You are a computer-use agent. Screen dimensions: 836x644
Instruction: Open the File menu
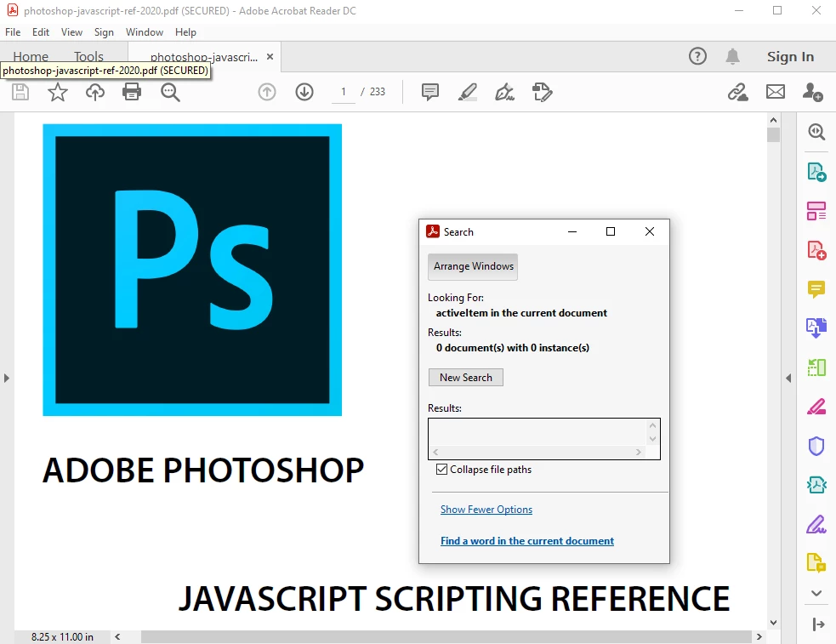13,32
